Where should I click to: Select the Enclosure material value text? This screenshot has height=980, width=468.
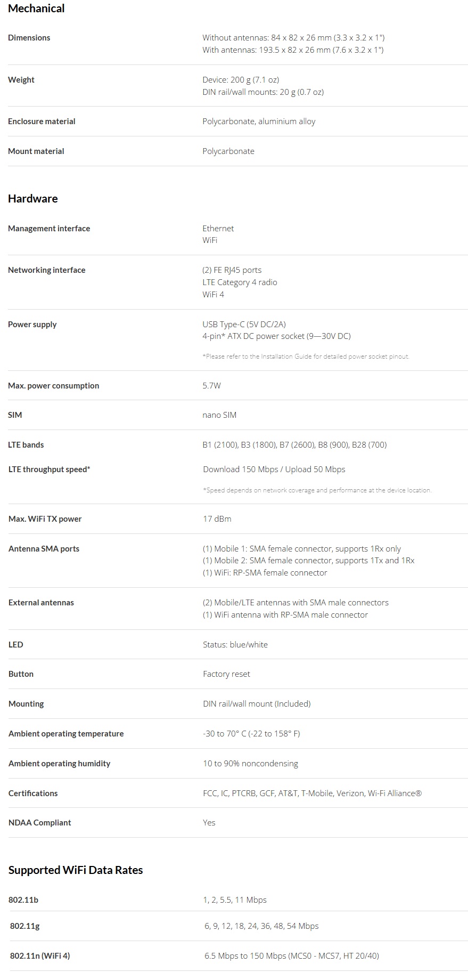(x=259, y=122)
